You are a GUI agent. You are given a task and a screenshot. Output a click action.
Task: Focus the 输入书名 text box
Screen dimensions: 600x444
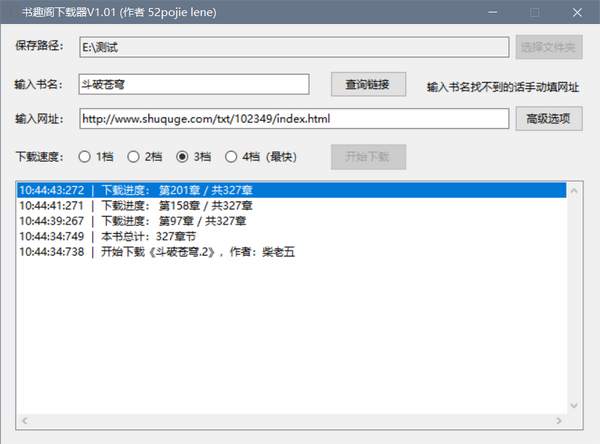[200, 84]
